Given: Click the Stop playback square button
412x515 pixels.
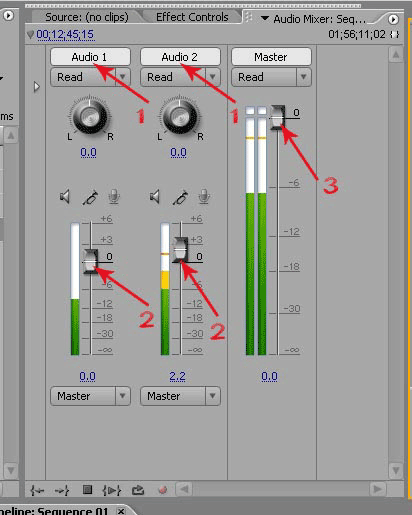Looking at the screenshot, I should point(87,490).
